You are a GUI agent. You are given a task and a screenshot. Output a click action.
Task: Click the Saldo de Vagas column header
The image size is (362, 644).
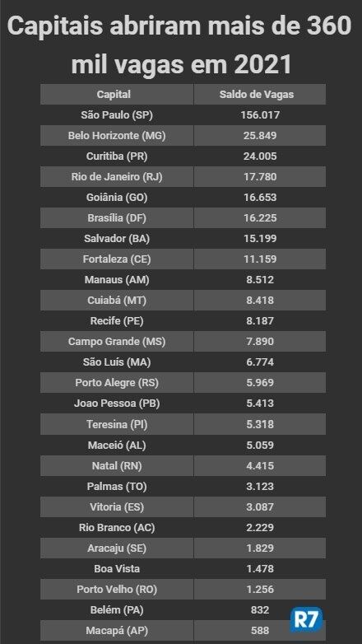[260, 95]
